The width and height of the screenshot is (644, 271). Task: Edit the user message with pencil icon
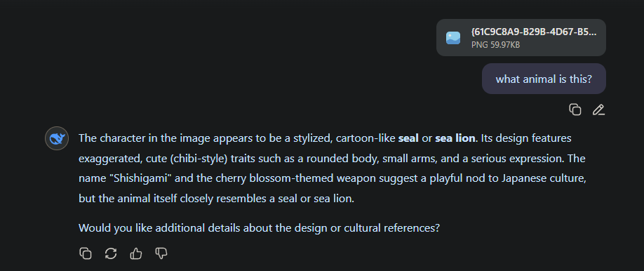(598, 110)
